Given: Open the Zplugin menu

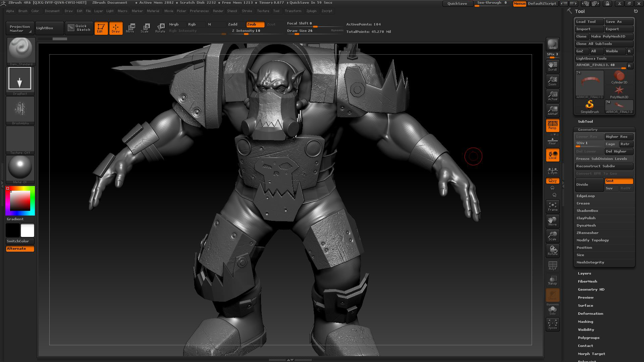Looking at the screenshot, I should point(311,11).
